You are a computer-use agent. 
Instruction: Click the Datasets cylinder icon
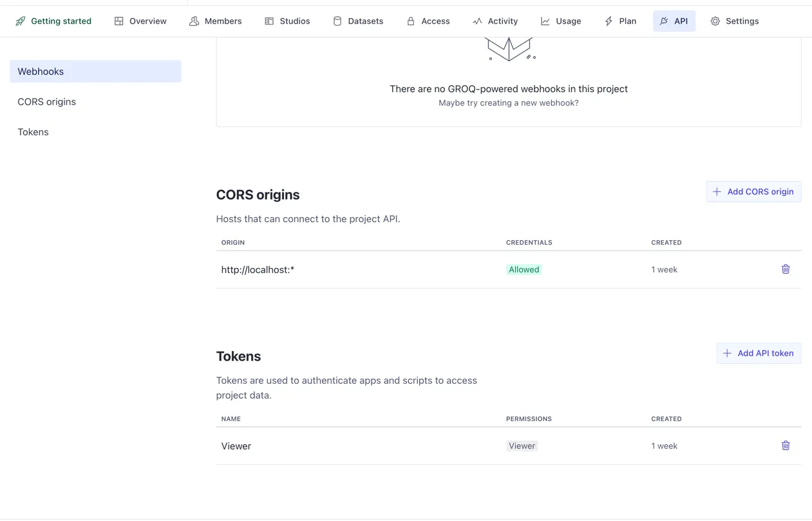tap(337, 21)
